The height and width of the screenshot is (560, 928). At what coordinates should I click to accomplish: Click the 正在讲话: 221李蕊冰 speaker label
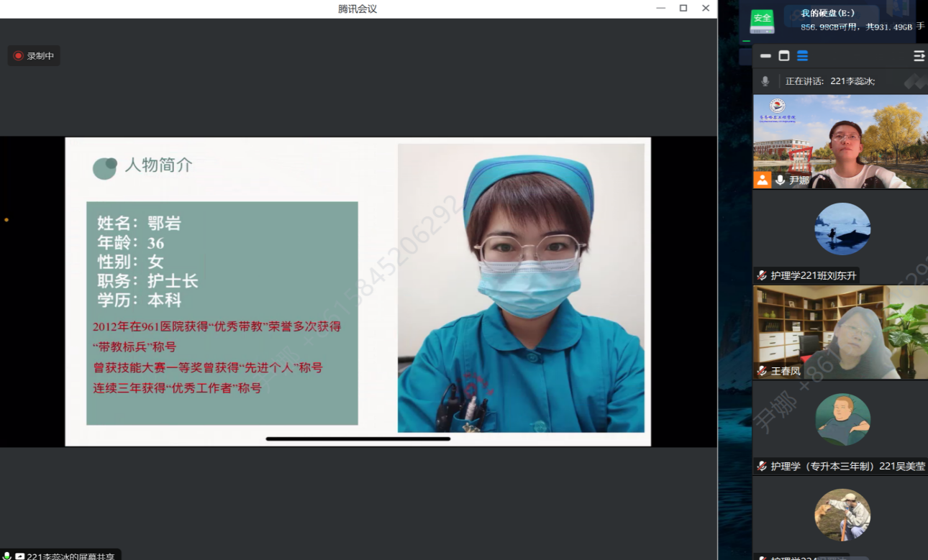830,81
